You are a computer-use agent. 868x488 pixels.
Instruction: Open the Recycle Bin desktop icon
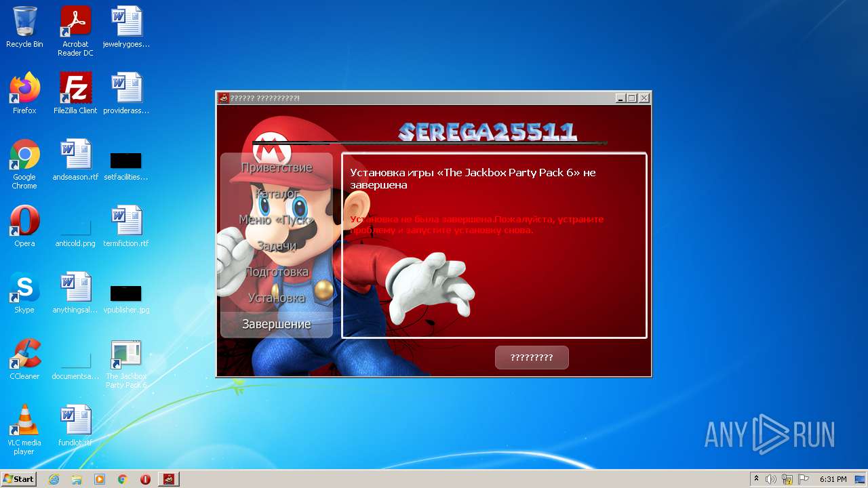(24, 27)
